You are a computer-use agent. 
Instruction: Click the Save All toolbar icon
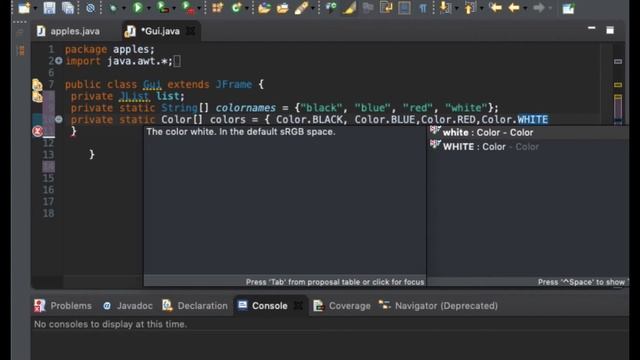click(x=68, y=8)
